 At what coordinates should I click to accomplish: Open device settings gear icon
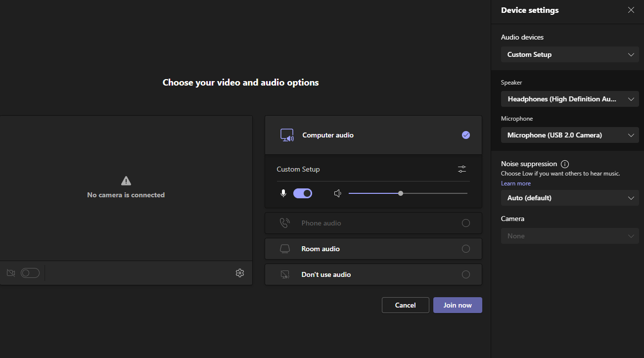click(x=240, y=273)
